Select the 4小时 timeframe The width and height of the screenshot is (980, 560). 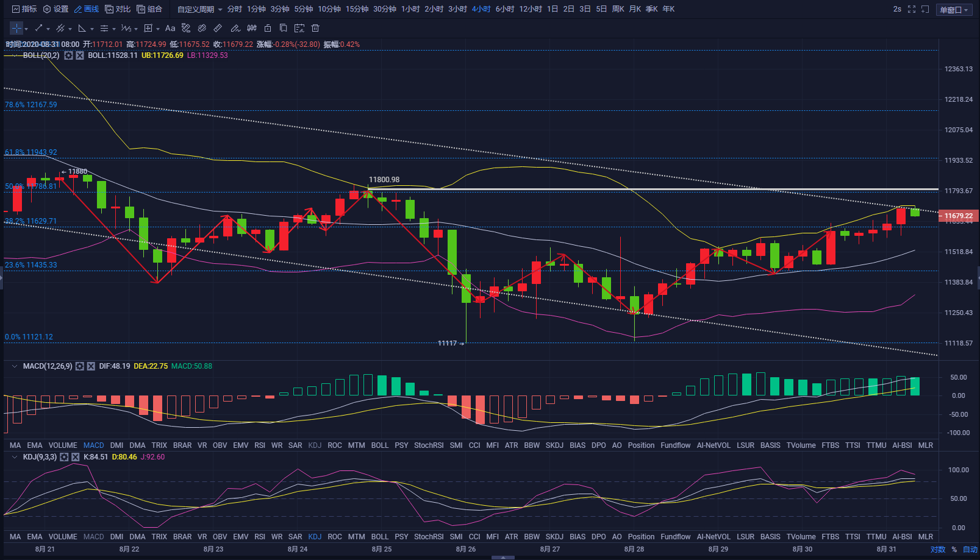(x=481, y=9)
